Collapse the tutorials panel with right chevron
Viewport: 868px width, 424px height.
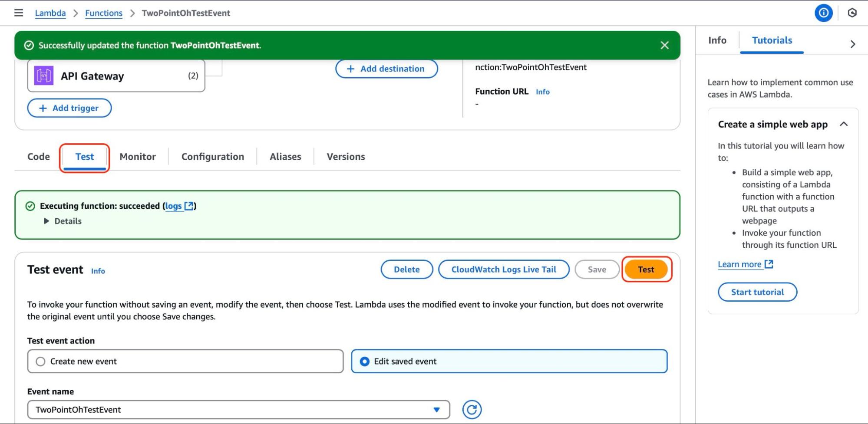point(852,44)
